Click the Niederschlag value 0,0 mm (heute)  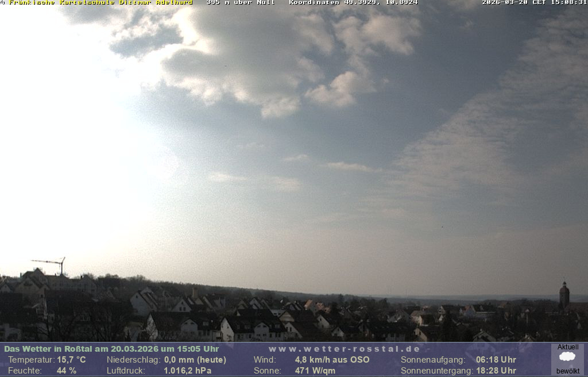[195, 360]
